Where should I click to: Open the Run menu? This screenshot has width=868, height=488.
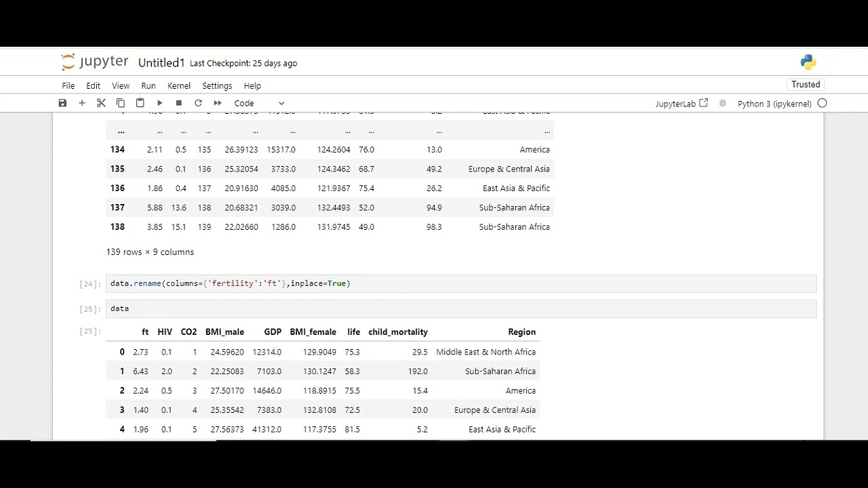click(x=149, y=86)
